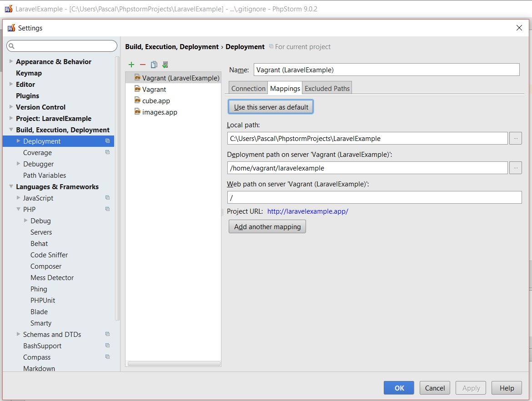Click the green-check default server toolbar icon
Viewport: 532px width, 401px height.
tap(165, 65)
